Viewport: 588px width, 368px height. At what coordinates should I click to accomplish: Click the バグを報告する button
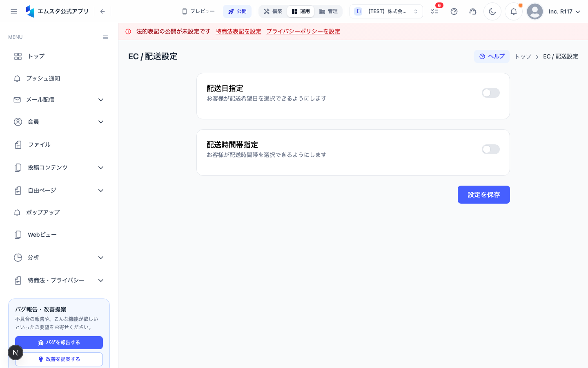tap(59, 343)
